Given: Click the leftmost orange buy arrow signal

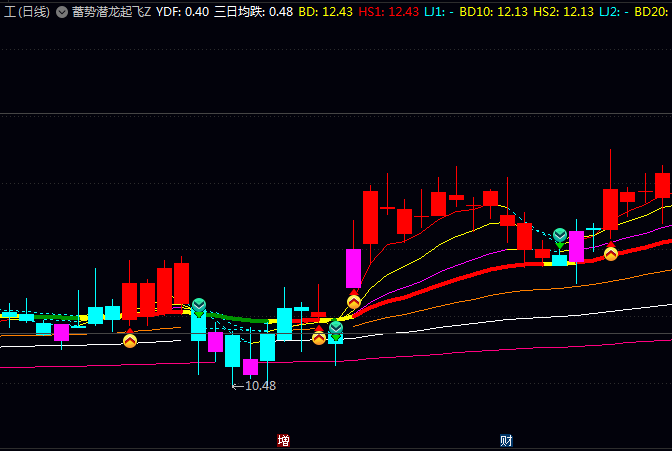Looking at the screenshot, I should [x=130, y=339].
